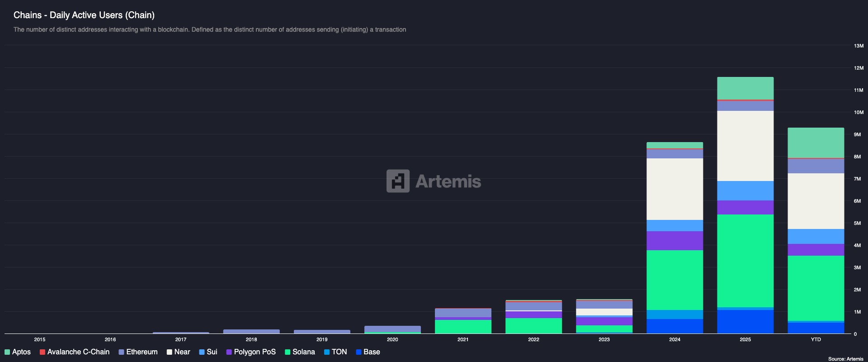The height and width of the screenshot is (362, 868).
Task: Click the 13M y-axis label
Action: pos(859,46)
